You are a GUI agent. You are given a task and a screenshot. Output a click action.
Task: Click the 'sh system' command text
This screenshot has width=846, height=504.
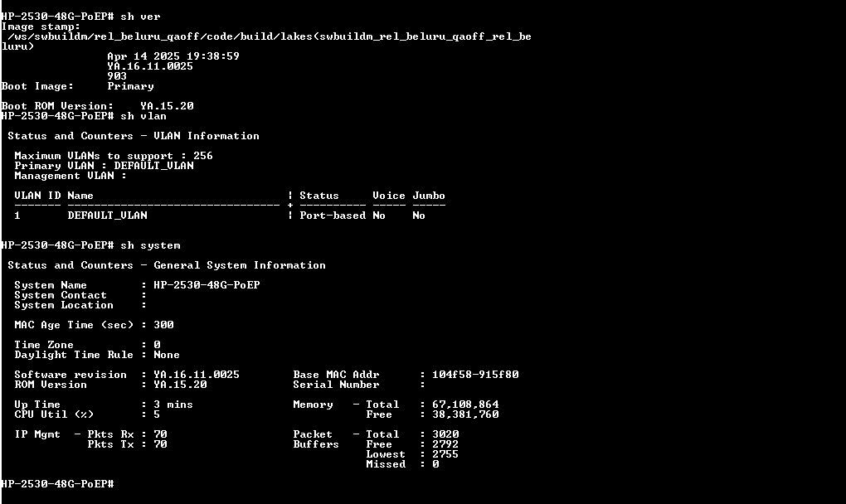(150, 245)
